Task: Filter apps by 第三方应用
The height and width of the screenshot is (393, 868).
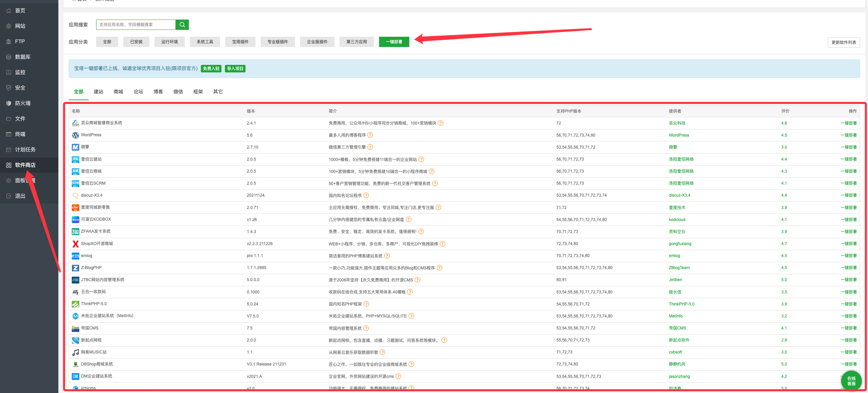Action: pos(357,42)
